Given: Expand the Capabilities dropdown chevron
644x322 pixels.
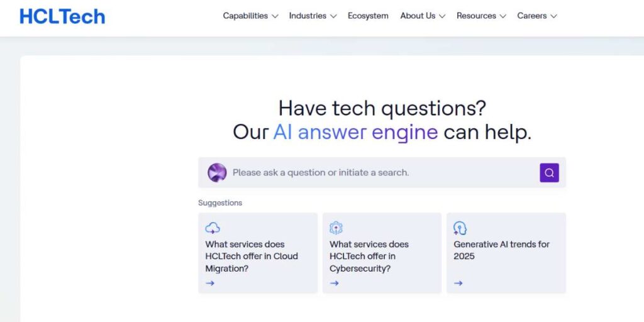Looking at the screenshot, I should [x=275, y=16].
